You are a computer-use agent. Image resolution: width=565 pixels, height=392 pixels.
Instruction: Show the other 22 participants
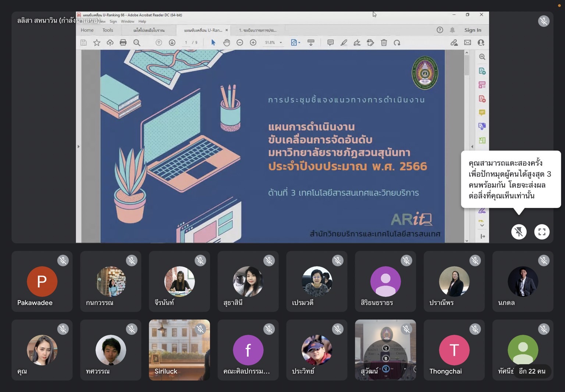[x=532, y=371]
